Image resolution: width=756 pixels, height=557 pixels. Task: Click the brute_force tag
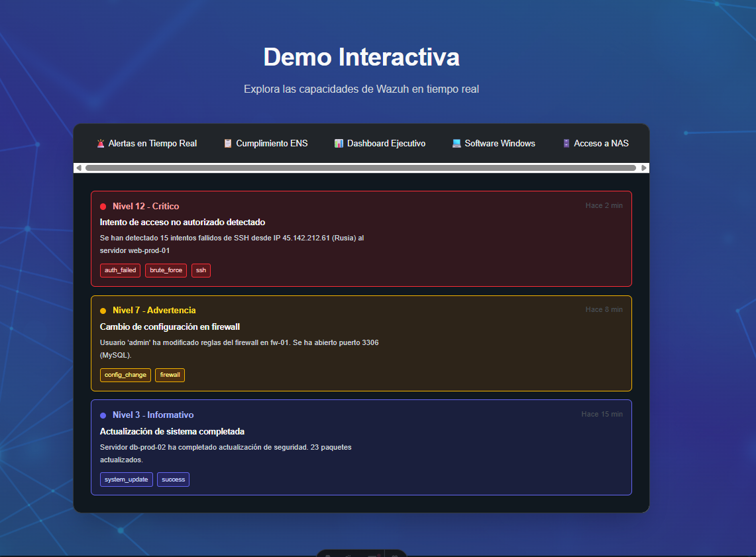point(166,270)
